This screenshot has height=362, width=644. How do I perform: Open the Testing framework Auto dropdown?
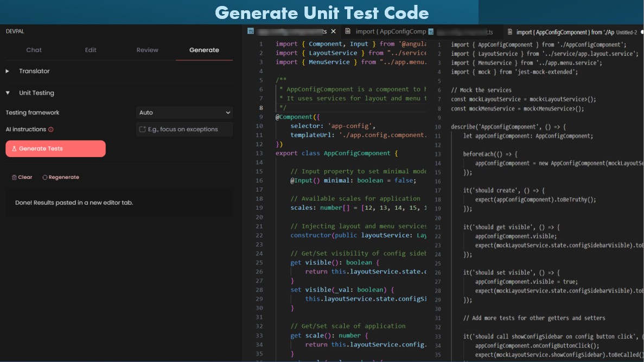pyautogui.click(x=184, y=113)
